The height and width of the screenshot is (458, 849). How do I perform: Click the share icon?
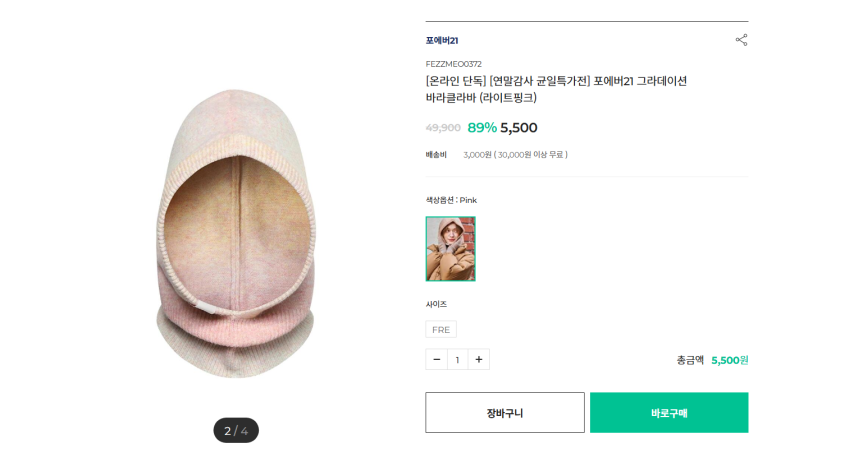point(741,40)
